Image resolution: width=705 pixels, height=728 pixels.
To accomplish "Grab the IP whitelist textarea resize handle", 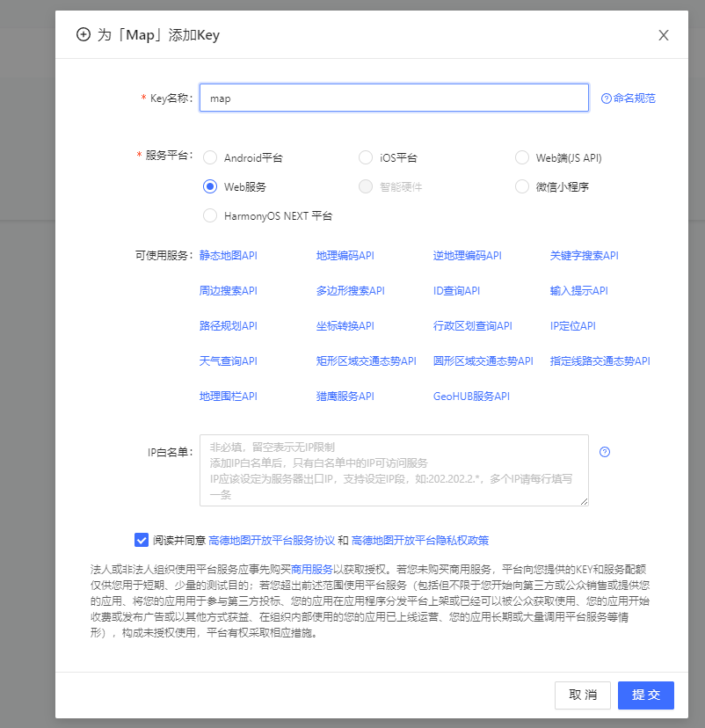I will click(584, 501).
